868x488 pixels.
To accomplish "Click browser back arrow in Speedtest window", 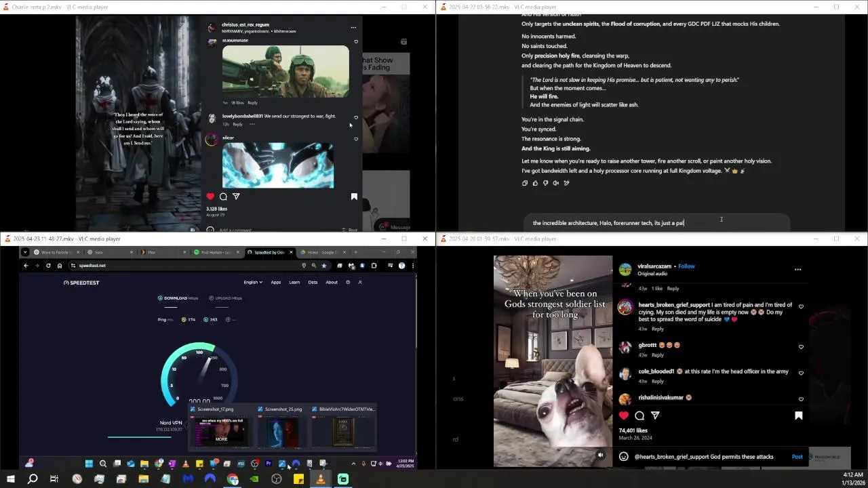I will pyautogui.click(x=26, y=266).
